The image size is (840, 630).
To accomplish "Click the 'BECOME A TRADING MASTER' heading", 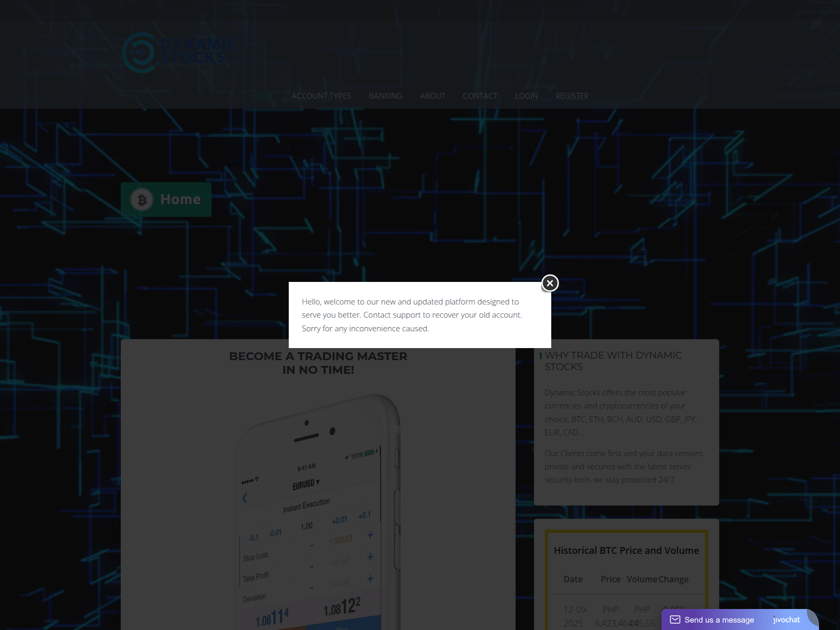I will click(x=318, y=363).
